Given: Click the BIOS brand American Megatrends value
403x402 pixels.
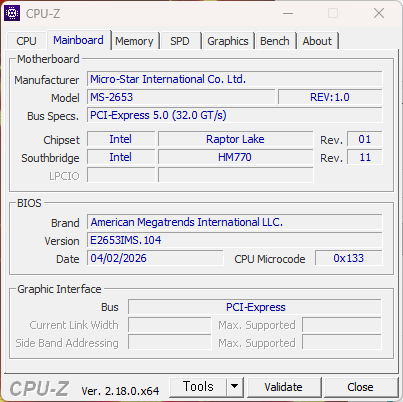Looking at the screenshot, I should 235,222.
